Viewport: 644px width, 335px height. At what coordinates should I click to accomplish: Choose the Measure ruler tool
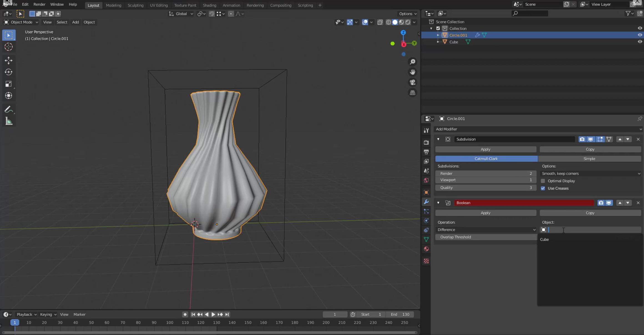tap(8, 121)
